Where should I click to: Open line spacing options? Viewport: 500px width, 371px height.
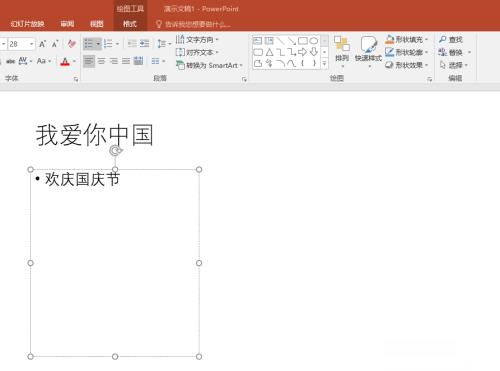point(164,44)
